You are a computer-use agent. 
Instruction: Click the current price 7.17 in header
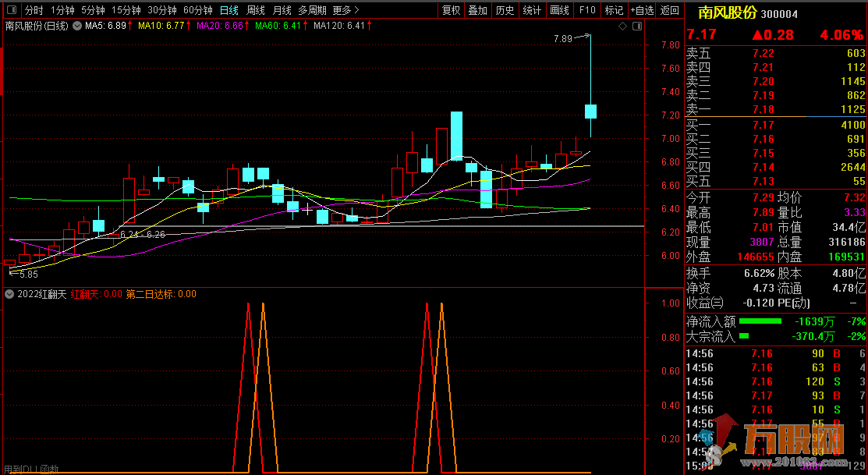(x=702, y=34)
